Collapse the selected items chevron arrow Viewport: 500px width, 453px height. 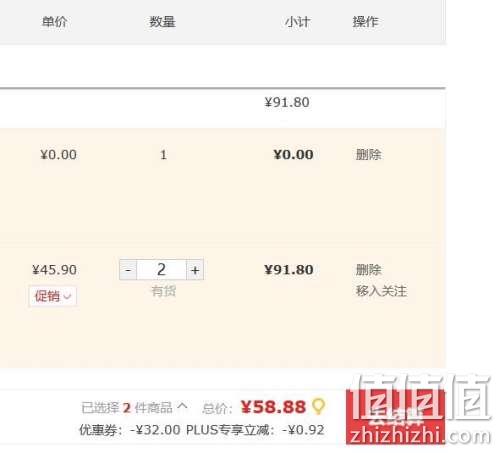(x=182, y=406)
